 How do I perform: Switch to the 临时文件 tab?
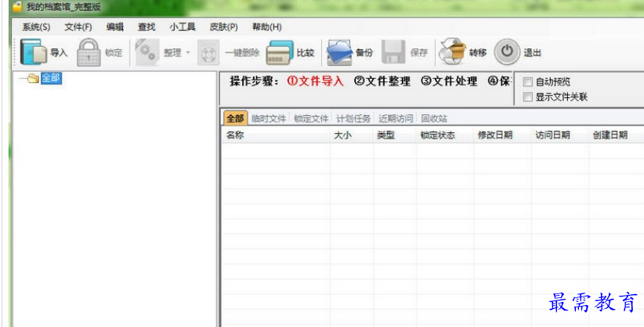(x=269, y=119)
